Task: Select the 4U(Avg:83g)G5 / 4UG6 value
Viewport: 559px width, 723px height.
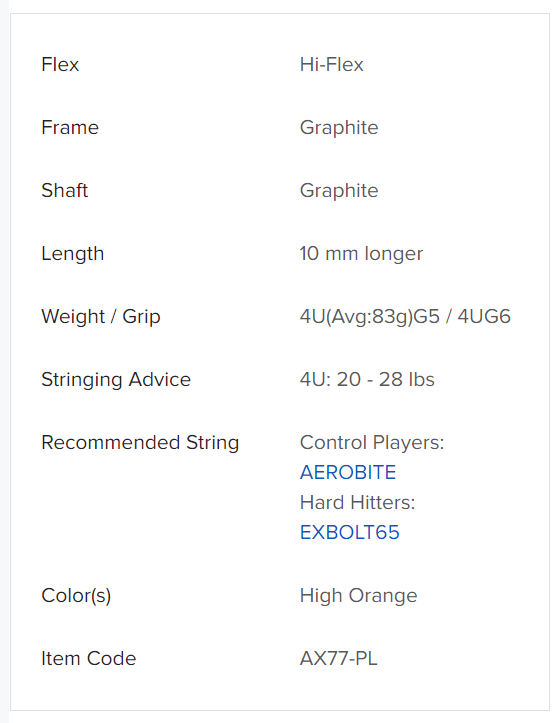Action: click(x=405, y=317)
